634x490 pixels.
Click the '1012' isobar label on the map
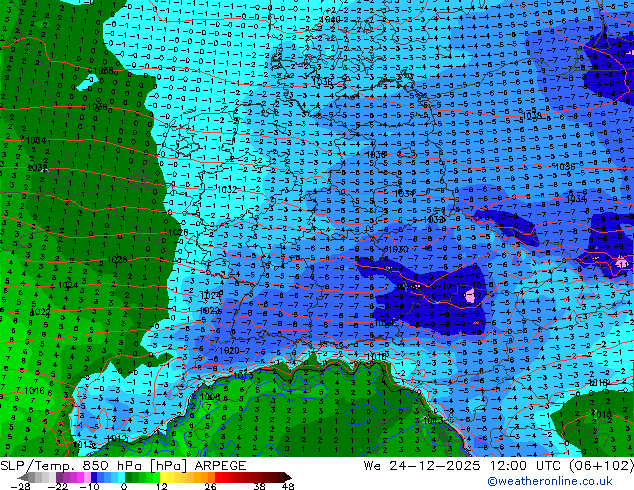(x=117, y=439)
